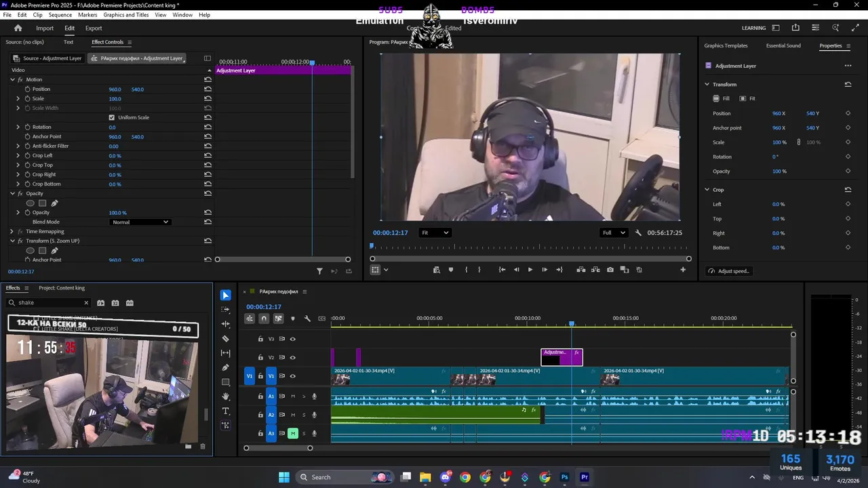The height and width of the screenshot is (488, 868).
Task: Click the Program Monitor wrench settings icon
Action: [x=638, y=232]
